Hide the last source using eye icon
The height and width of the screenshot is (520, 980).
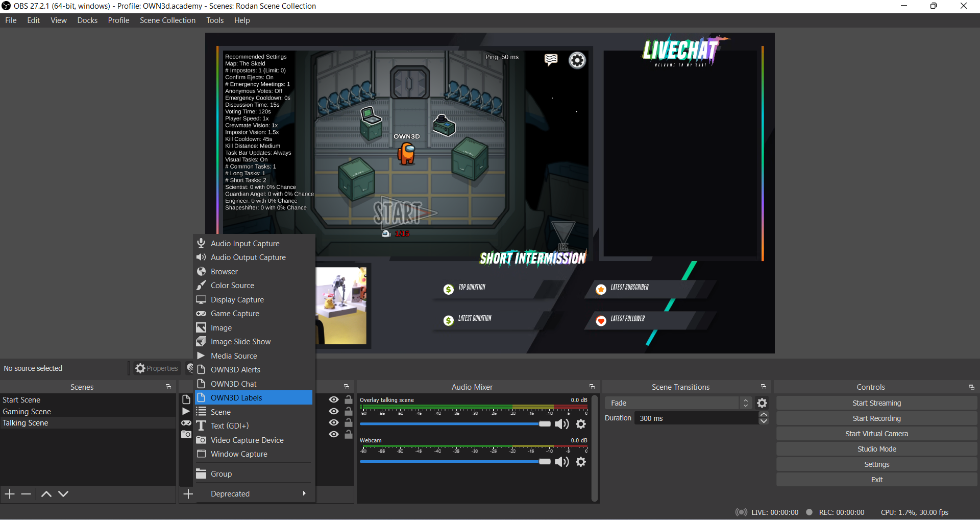click(334, 434)
